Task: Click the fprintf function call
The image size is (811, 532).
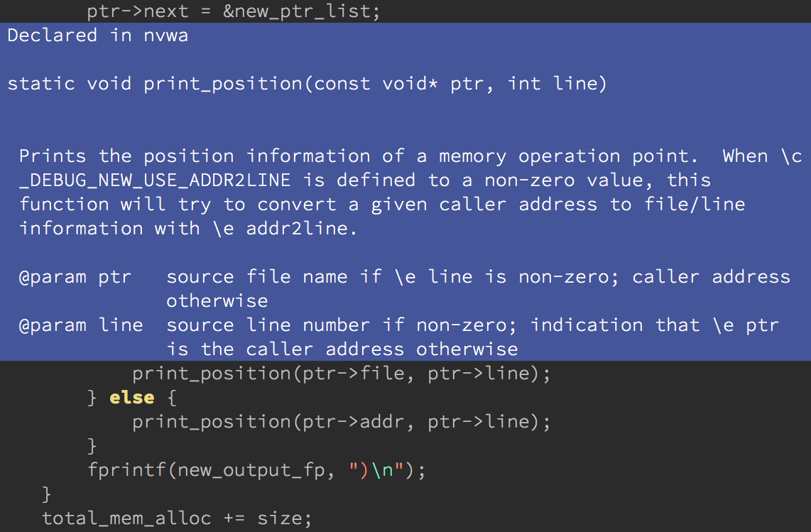Action: click(x=126, y=470)
